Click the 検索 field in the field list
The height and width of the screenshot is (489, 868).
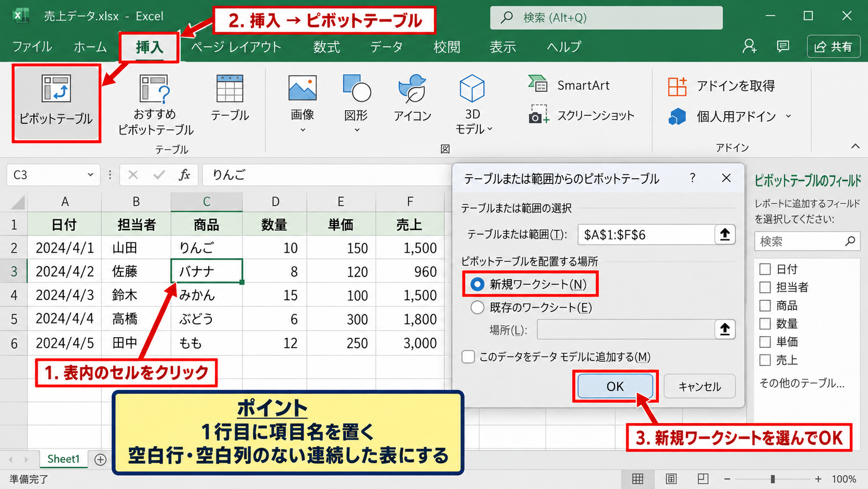pos(807,241)
